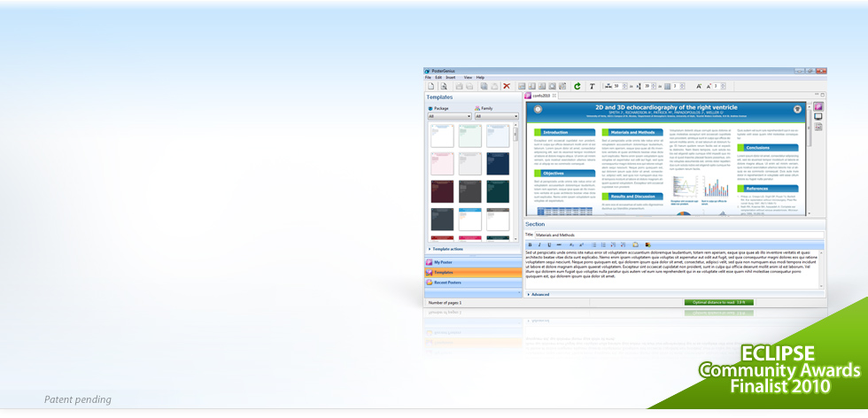Click the bulleted list icon
This screenshot has width=868, height=418.
pos(594,244)
